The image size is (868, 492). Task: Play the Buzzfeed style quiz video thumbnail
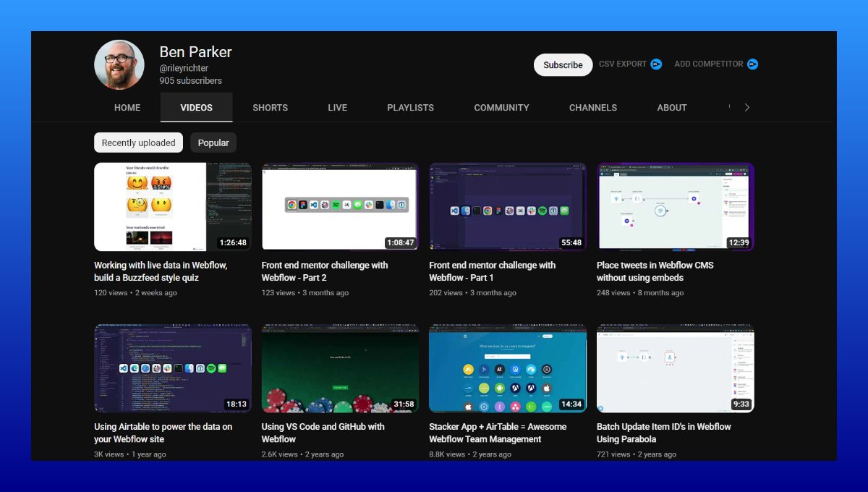click(x=172, y=206)
